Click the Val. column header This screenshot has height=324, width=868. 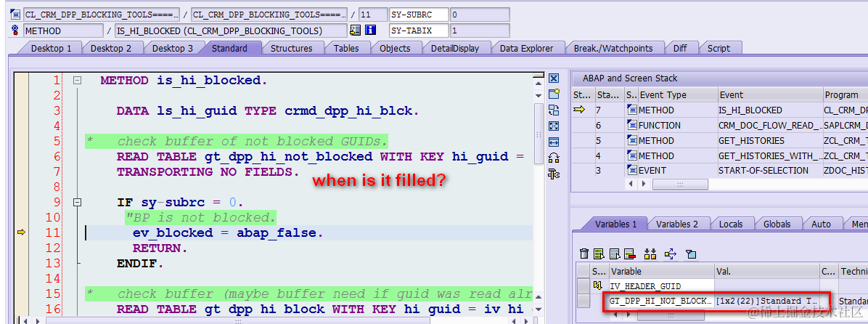click(766, 271)
